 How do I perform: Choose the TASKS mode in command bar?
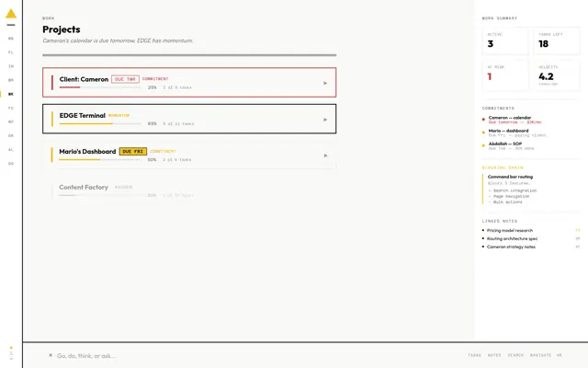pos(474,355)
